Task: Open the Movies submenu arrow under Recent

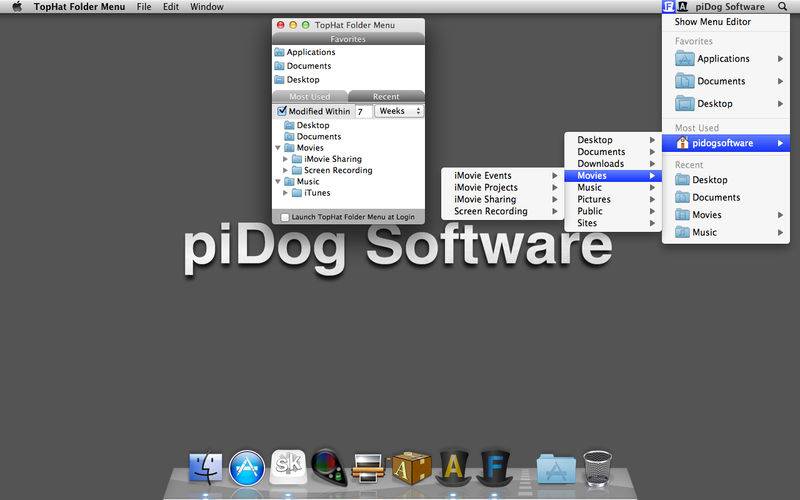Action: (780, 215)
